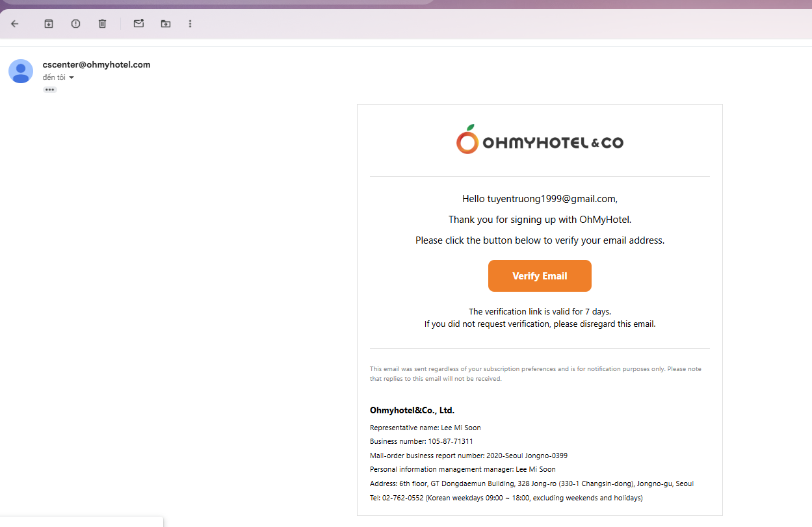Archive this email
The image size is (812, 527).
(x=49, y=24)
